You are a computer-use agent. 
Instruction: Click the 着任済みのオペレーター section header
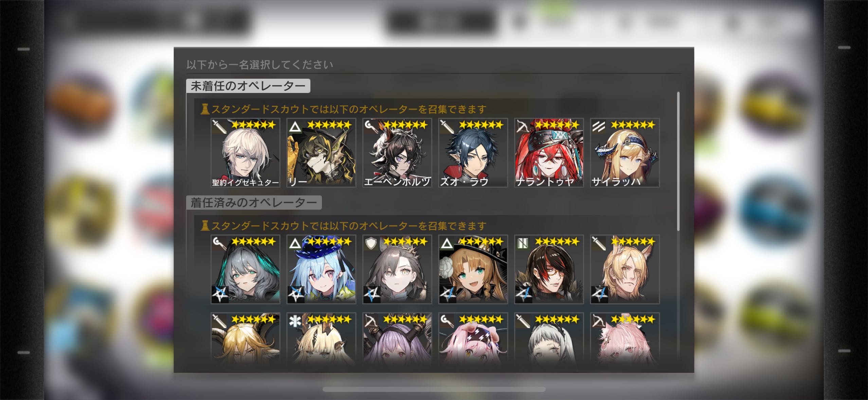pos(254,203)
